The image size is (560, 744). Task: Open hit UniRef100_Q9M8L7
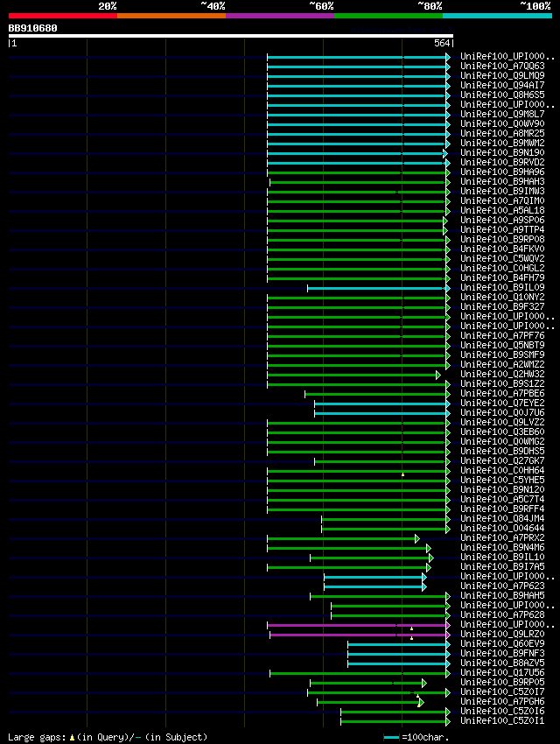coord(502,114)
